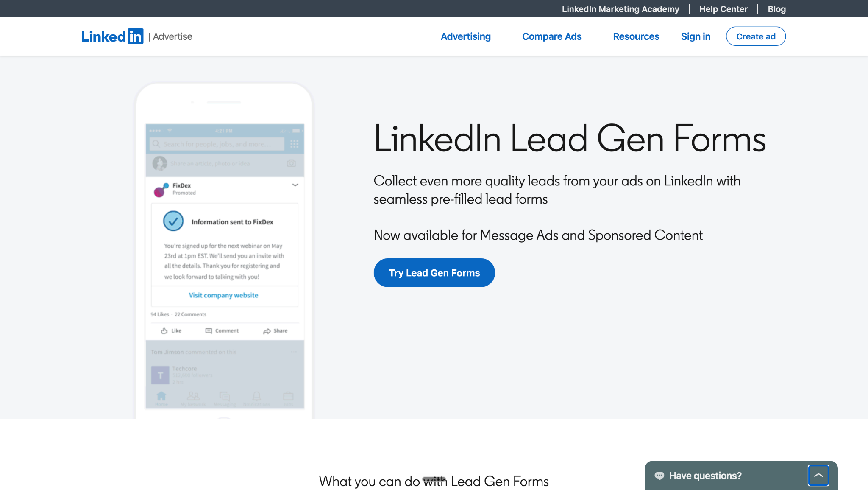Click the mockup search field
Screen dimensions: 868x490
[217, 144]
